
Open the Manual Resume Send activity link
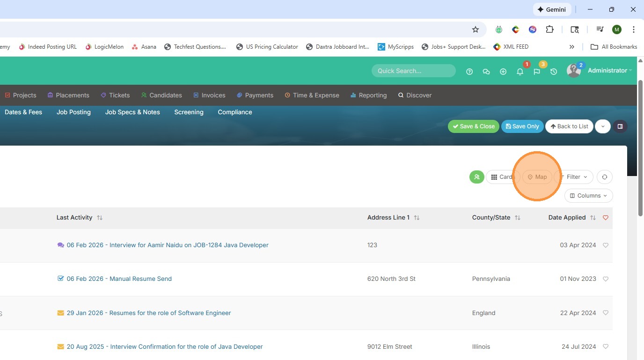[119, 279]
